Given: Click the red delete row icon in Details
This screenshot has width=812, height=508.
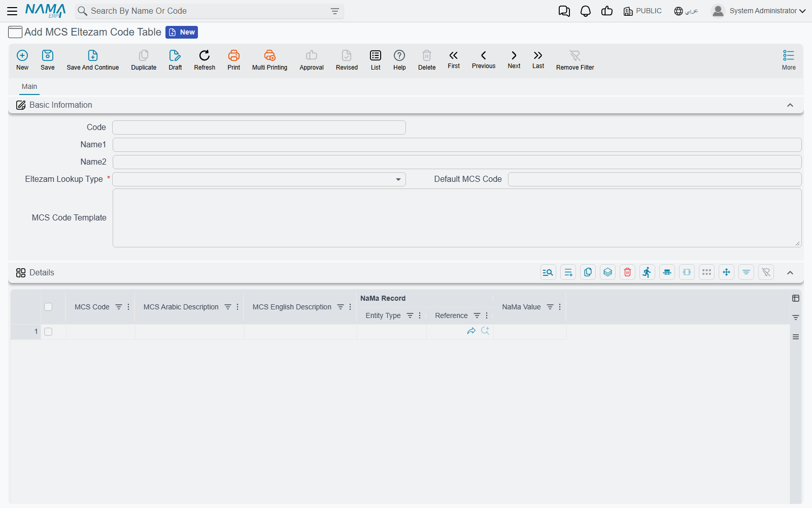Looking at the screenshot, I should [x=628, y=272].
